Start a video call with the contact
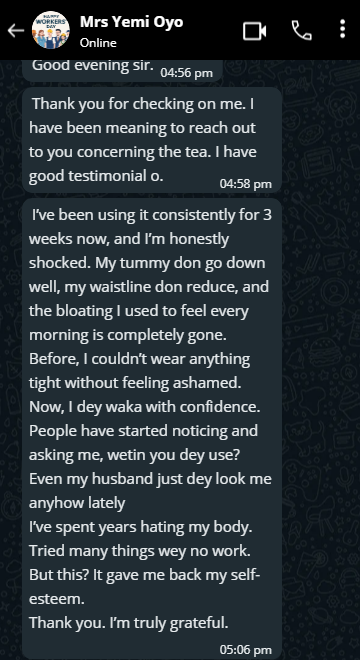 (x=254, y=31)
